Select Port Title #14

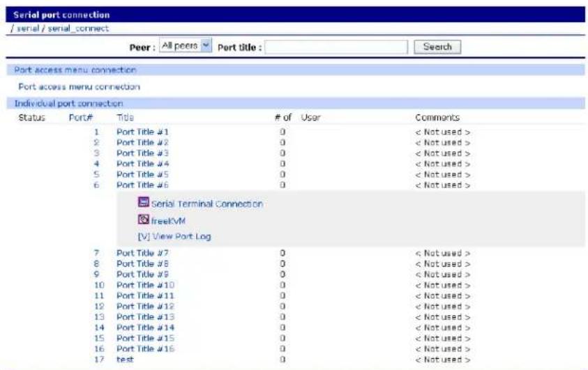[x=146, y=327]
